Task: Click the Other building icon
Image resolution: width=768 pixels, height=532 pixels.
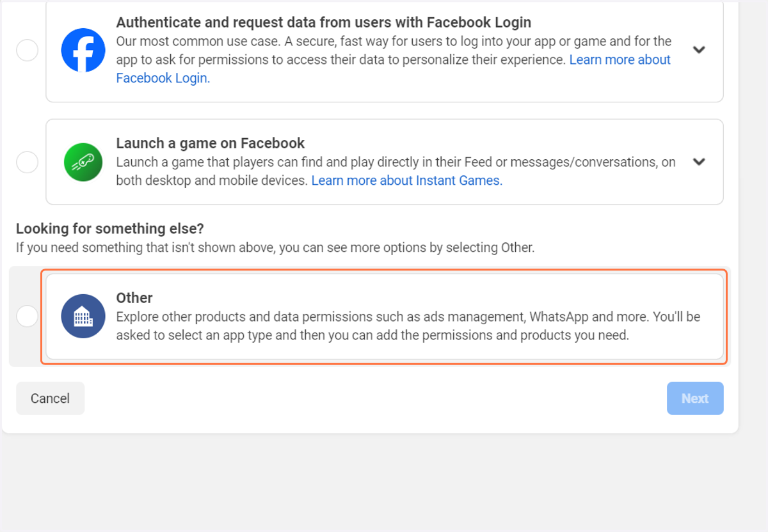Action: pos(83,316)
